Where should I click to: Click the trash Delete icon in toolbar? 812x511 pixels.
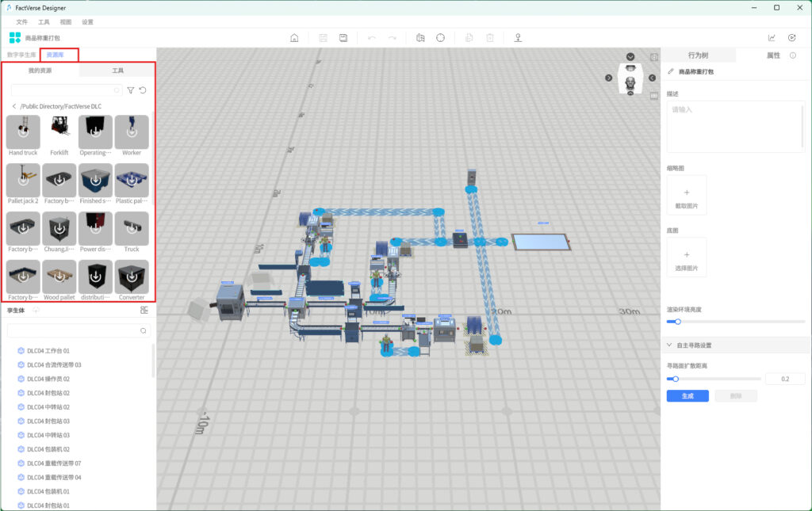point(490,38)
